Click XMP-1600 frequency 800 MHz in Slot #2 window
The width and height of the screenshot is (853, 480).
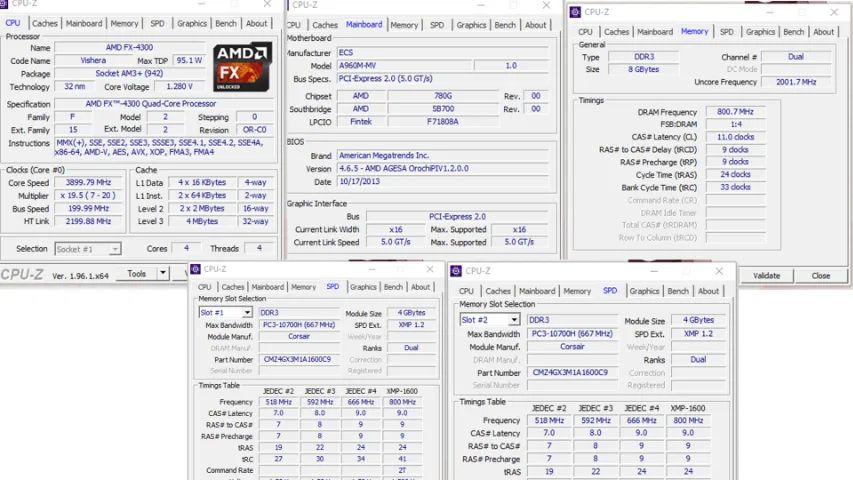[x=688, y=421]
